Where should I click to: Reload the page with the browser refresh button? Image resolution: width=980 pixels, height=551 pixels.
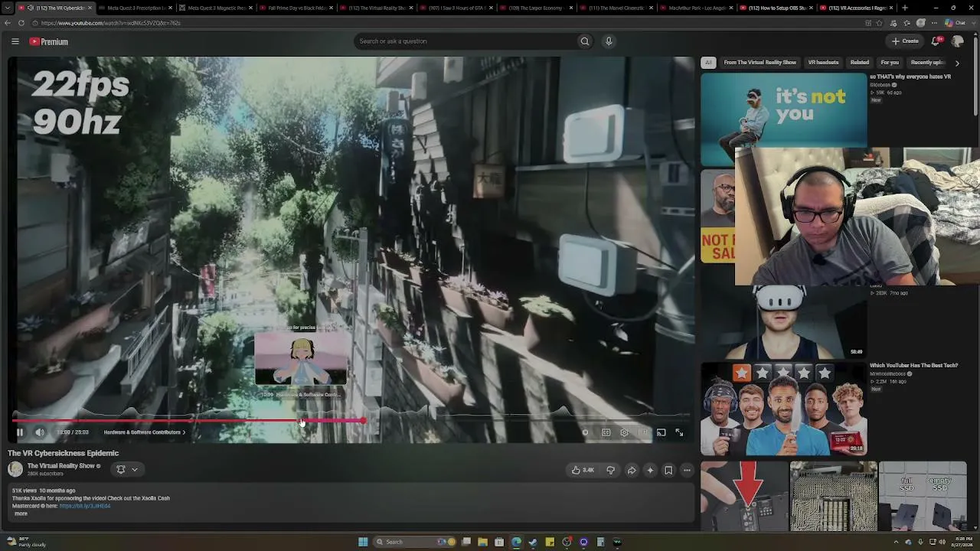coord(21,23)
